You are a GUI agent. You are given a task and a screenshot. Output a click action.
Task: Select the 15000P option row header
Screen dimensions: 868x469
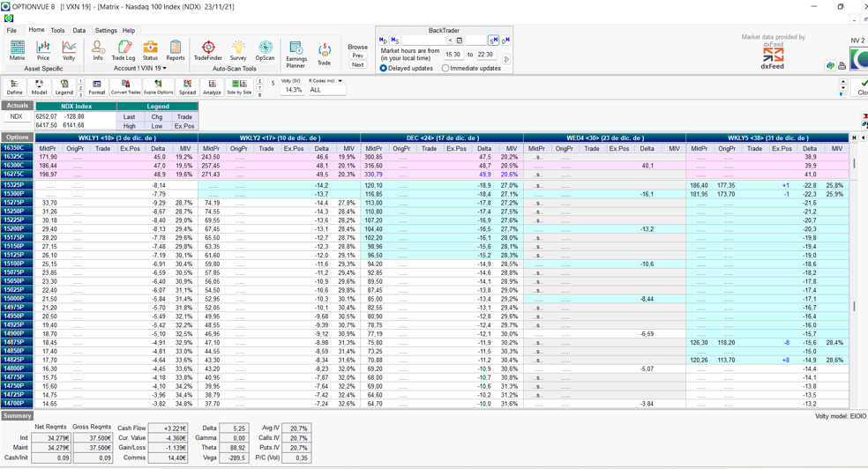[17, 299]
